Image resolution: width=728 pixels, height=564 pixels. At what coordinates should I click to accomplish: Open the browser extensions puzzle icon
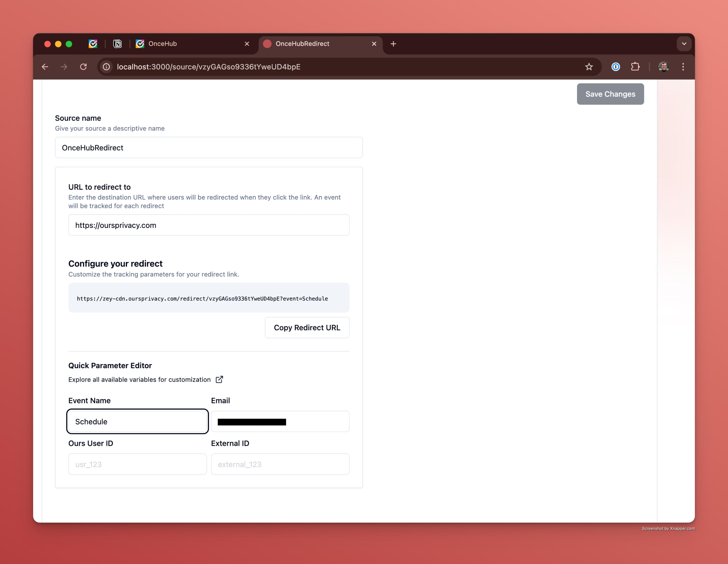click(635, 67)
